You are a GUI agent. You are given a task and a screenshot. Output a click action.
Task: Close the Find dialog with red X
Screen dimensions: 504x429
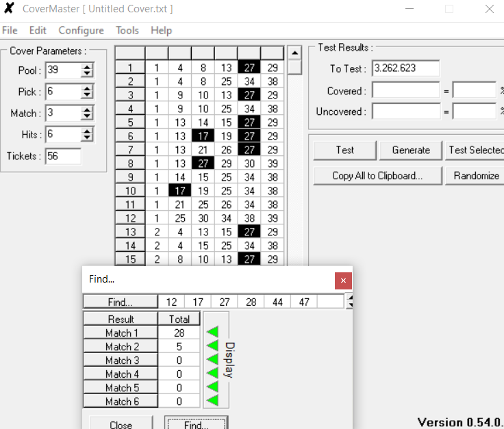[343, 281]
